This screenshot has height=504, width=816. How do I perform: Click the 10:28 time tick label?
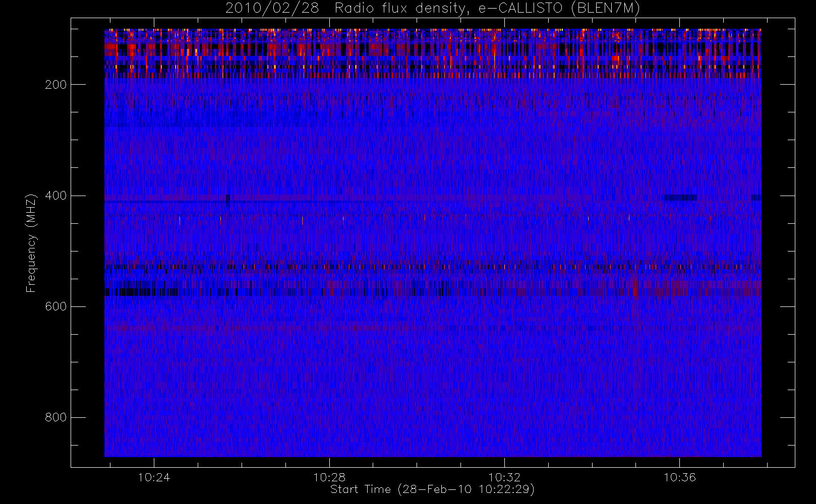329,477
